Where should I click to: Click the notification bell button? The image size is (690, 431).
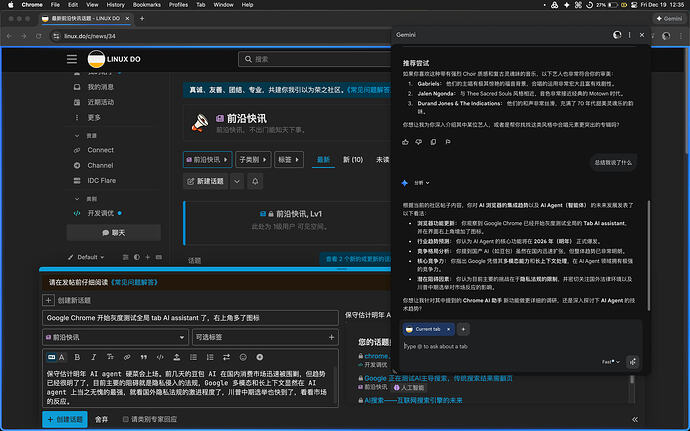point(255,181)
